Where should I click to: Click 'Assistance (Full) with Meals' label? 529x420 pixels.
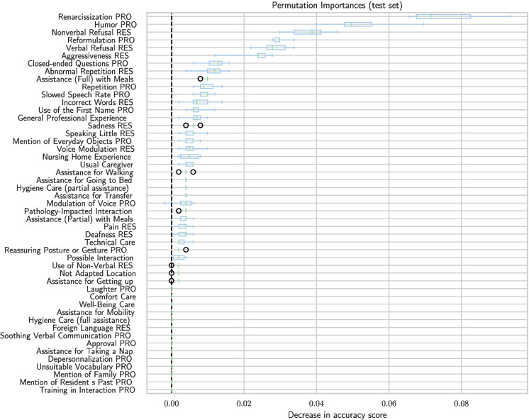point(84,79)
